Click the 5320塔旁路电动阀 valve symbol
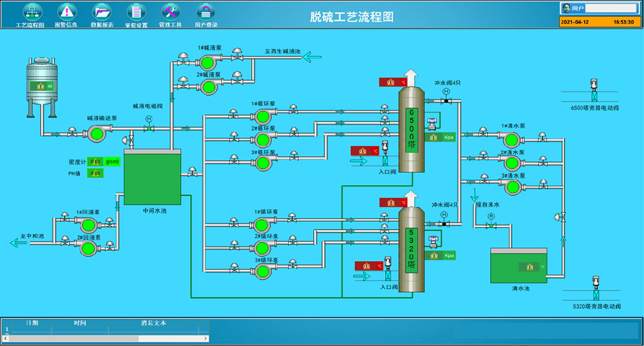644x346 pixels. click(596, 287)
